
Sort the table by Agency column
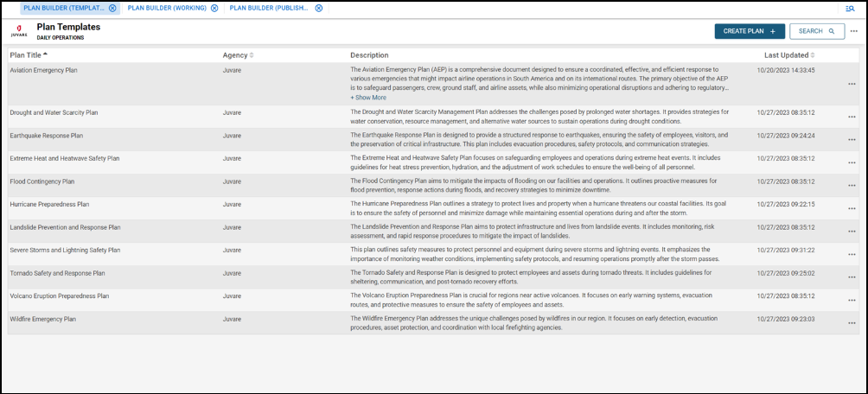(238, 55)
